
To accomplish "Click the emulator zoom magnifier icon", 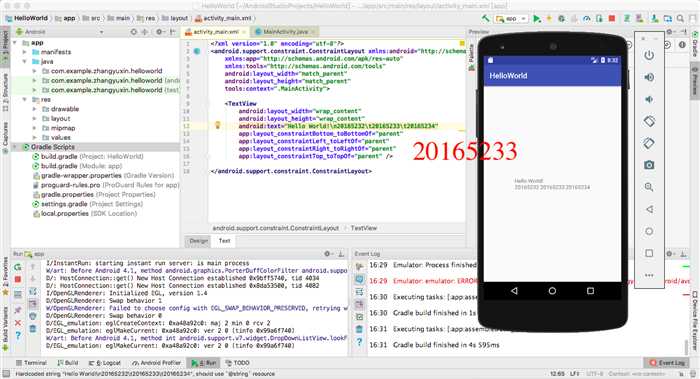I will (649, 187).
